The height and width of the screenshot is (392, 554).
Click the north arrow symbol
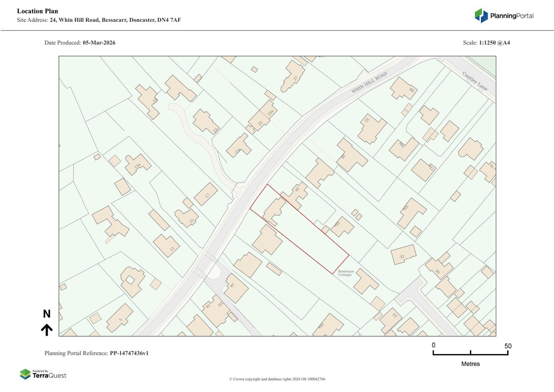click(x=47, y=330)
